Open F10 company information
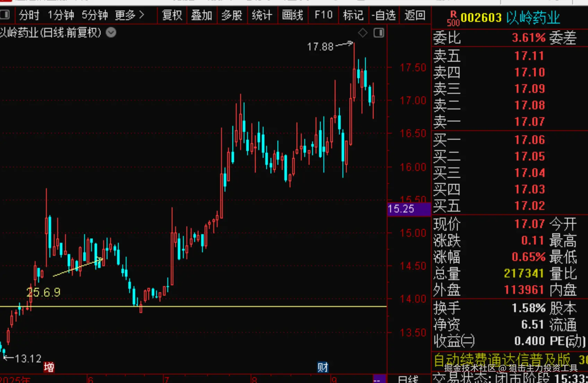588x383 pixels. coord(323,15)
